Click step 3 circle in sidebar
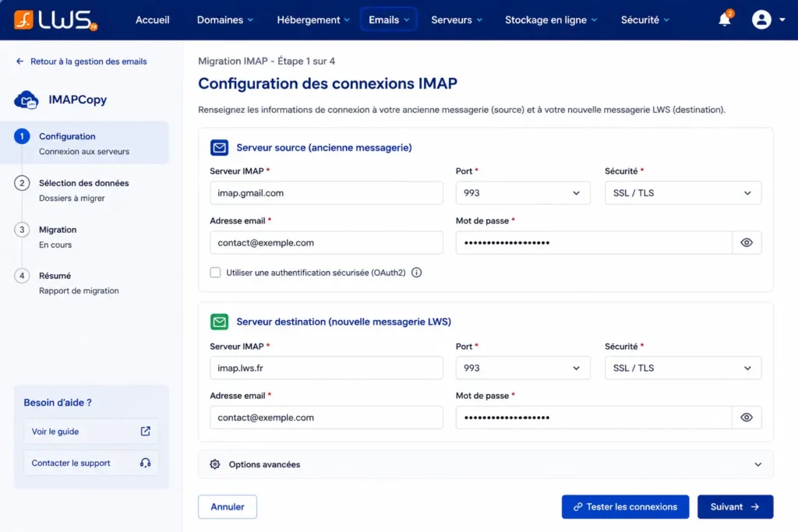 22,229
